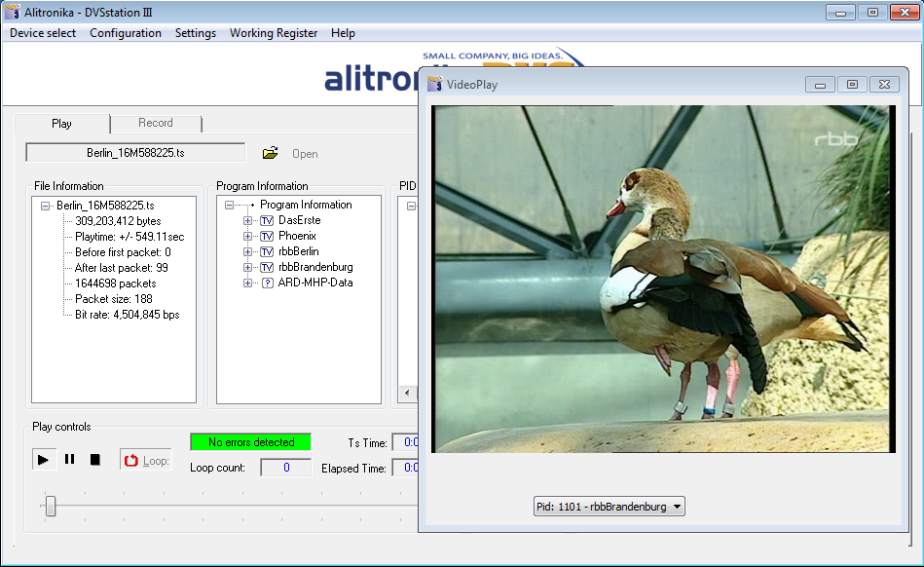Click the question-mark icon beside ARD-MHP-Data

(x=267, y=283)
